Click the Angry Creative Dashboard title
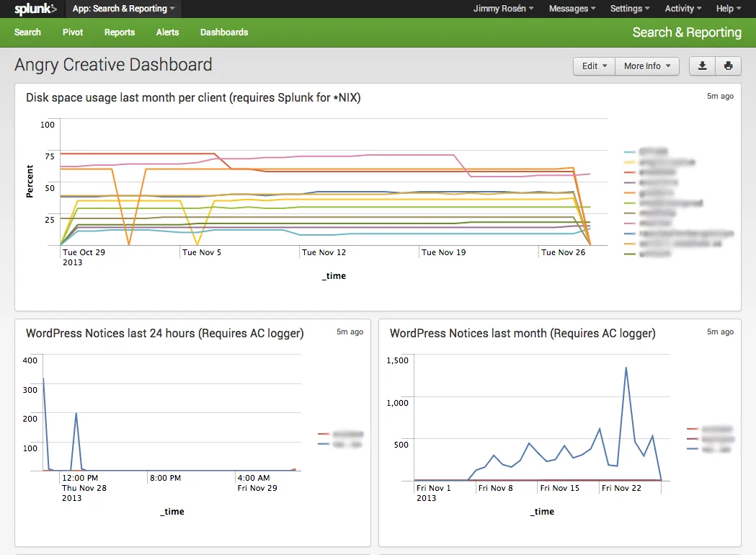The height and width of the screenshot is (555, 756). coord(113,65)
